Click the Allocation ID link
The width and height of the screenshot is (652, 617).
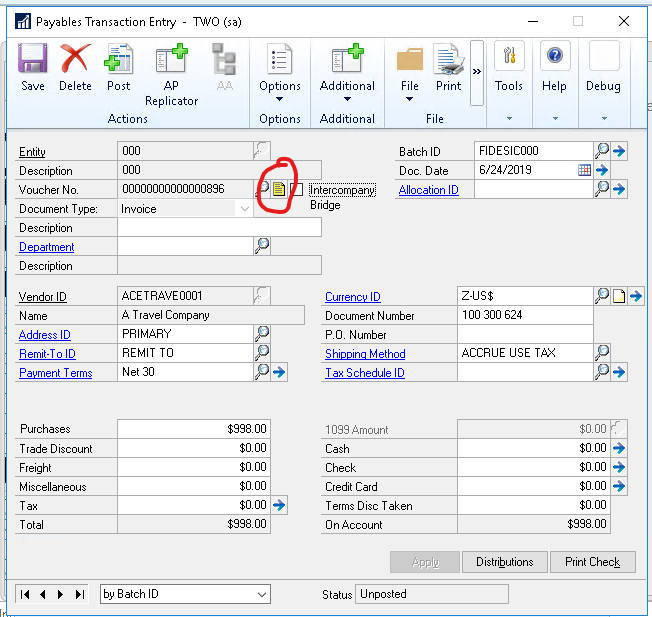click(428, 190)
